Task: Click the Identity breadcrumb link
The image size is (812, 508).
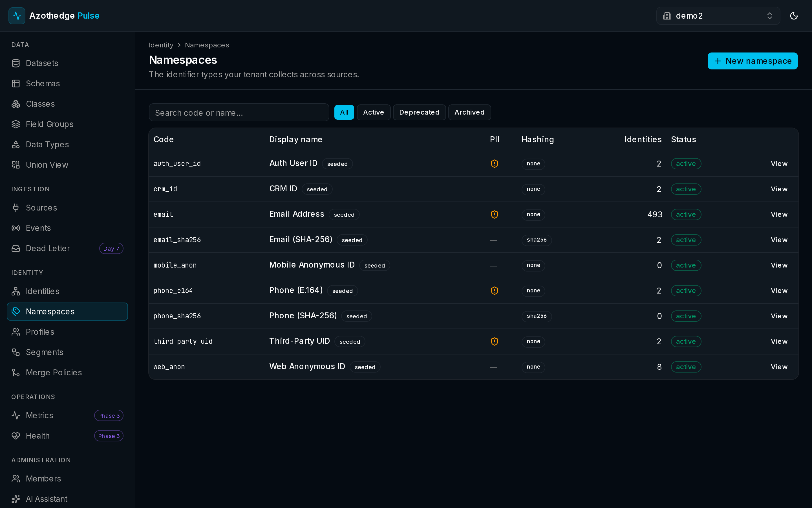Action: (x=161, y=45)
